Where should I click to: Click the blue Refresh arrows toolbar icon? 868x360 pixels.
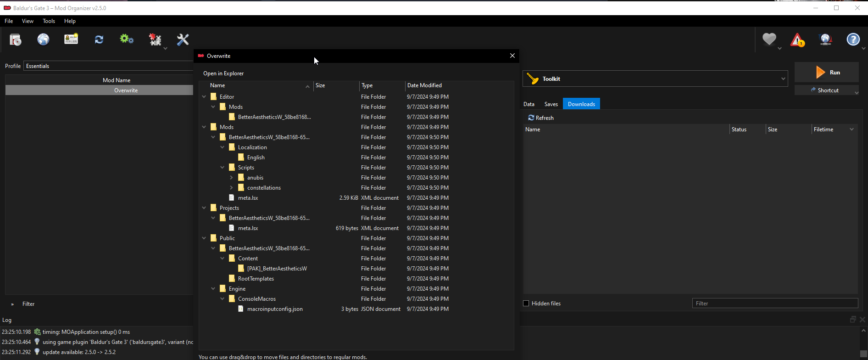pos(99,40)
